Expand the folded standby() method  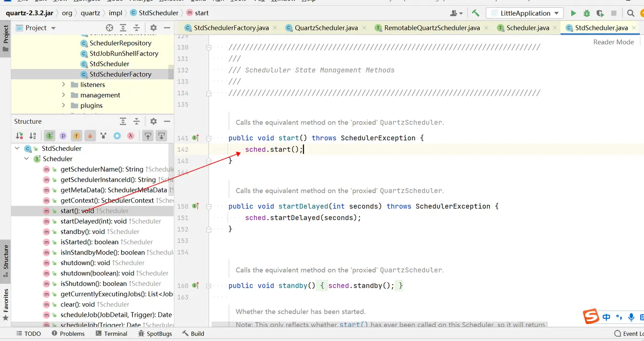click(209, 286)
